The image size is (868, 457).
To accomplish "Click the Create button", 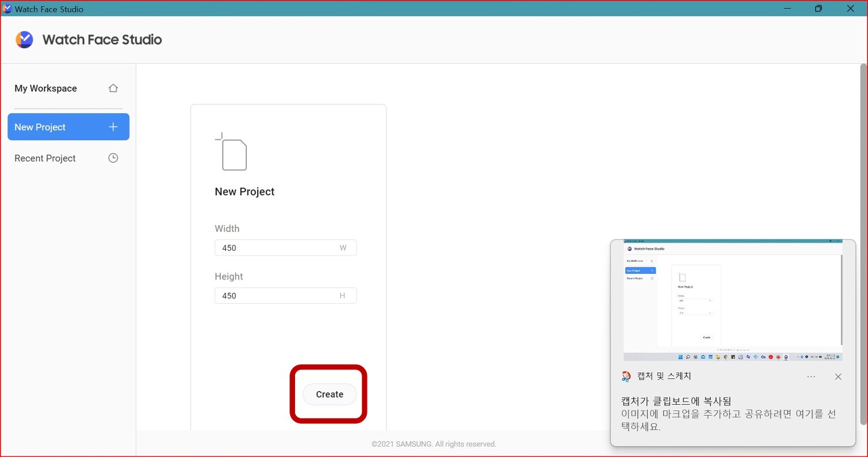I will [x=330, y=394].
